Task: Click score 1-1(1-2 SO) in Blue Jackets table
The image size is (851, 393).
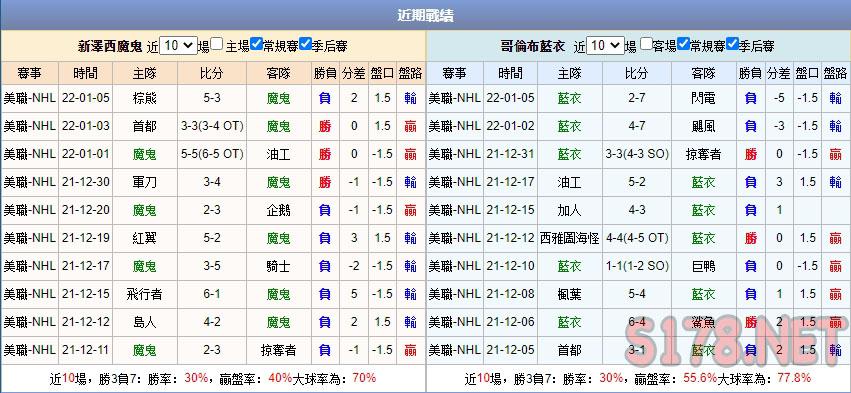Action: point(637,266)
